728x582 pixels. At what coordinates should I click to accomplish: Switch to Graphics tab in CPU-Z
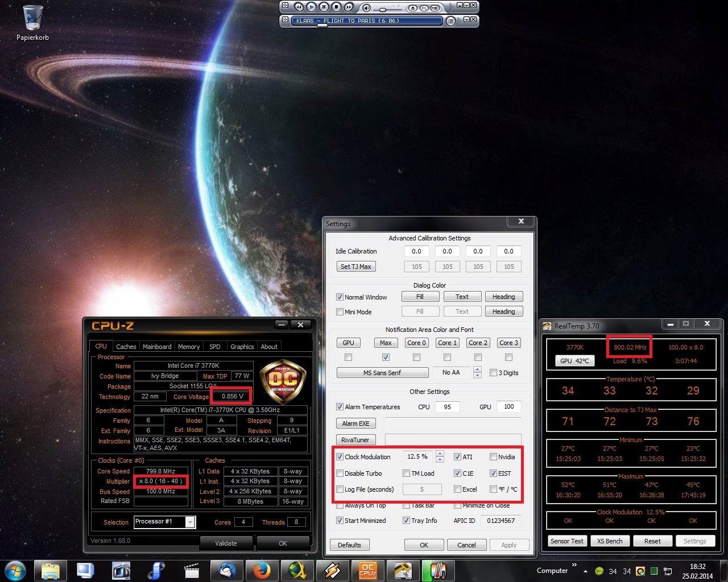click(242, 347)
